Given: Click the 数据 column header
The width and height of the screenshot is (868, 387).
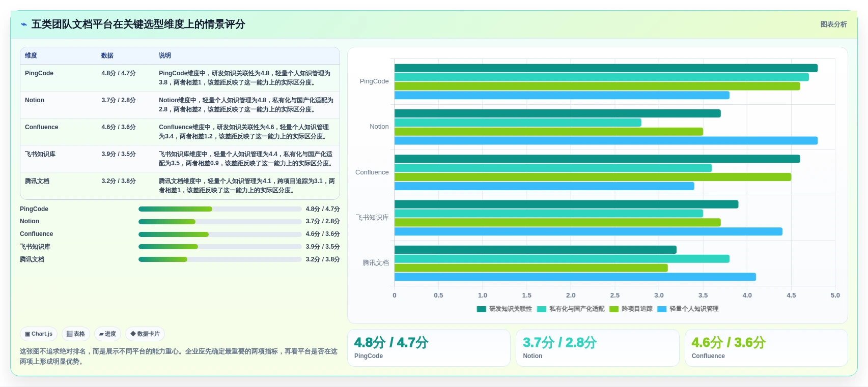Looking at the screenshot, I should [107, 55].
